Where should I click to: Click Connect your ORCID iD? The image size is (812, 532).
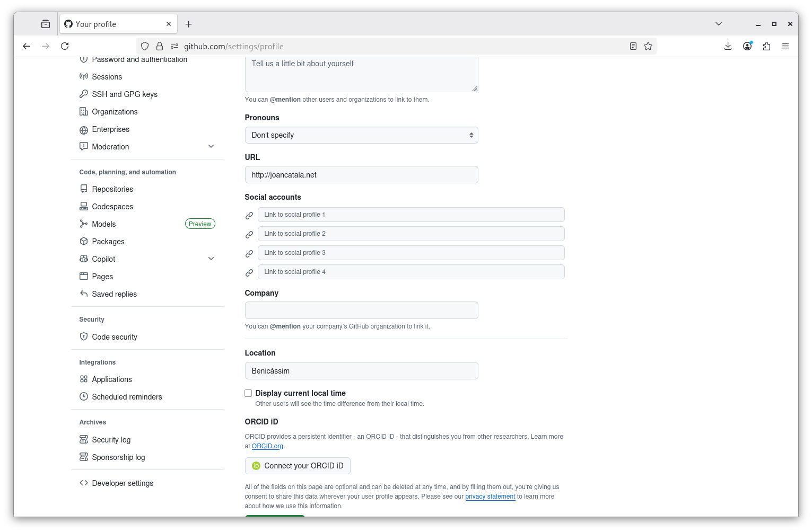click(x=298, y=466)
